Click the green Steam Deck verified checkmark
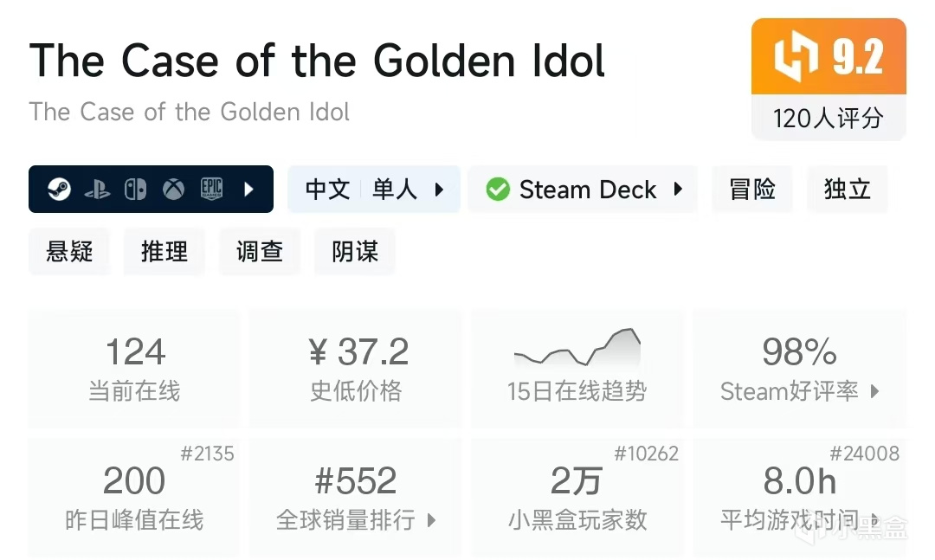This screenshot has width=935, height=560. click(498, 190)
